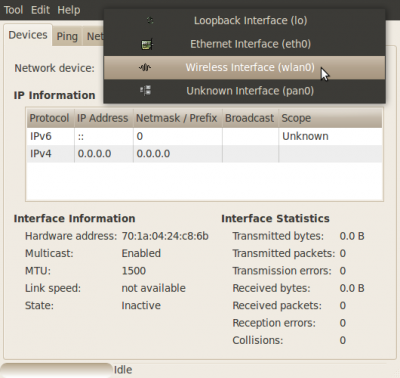400x378 pixels.
Task: Click the Scope column header
Action: tap(330, 118)
